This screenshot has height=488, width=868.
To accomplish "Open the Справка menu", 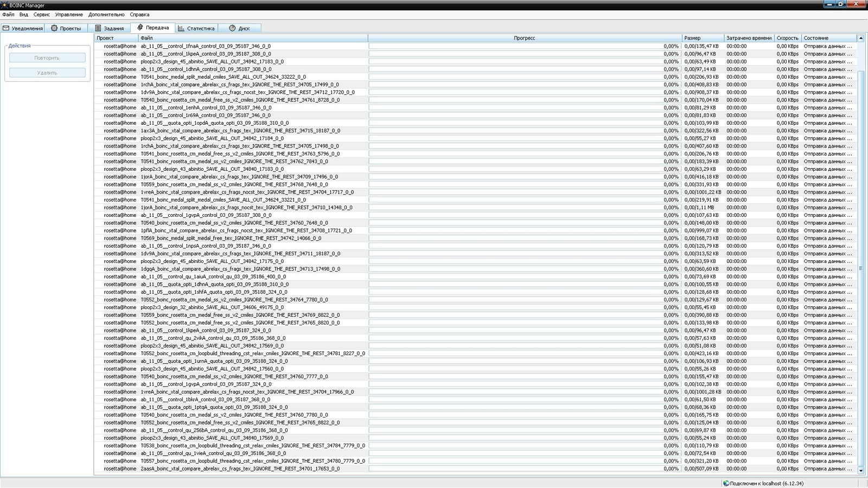I will point(139,15).
